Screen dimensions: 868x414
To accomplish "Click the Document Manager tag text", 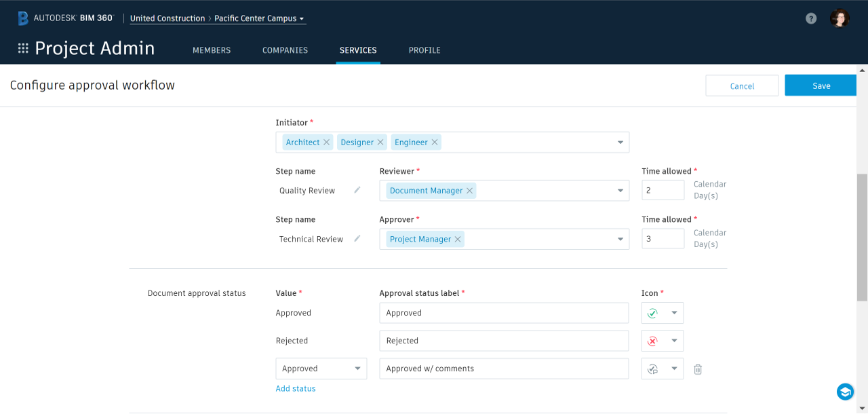I will pyautogui.click(x=427, y=191).
